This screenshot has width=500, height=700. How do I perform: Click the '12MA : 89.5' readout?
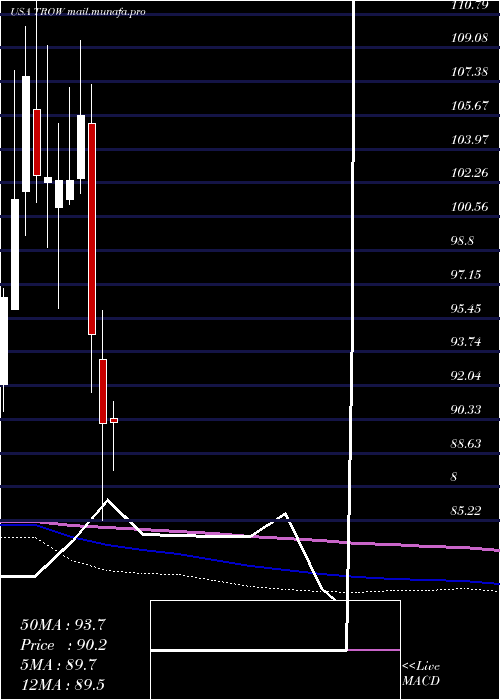point(62,684)
